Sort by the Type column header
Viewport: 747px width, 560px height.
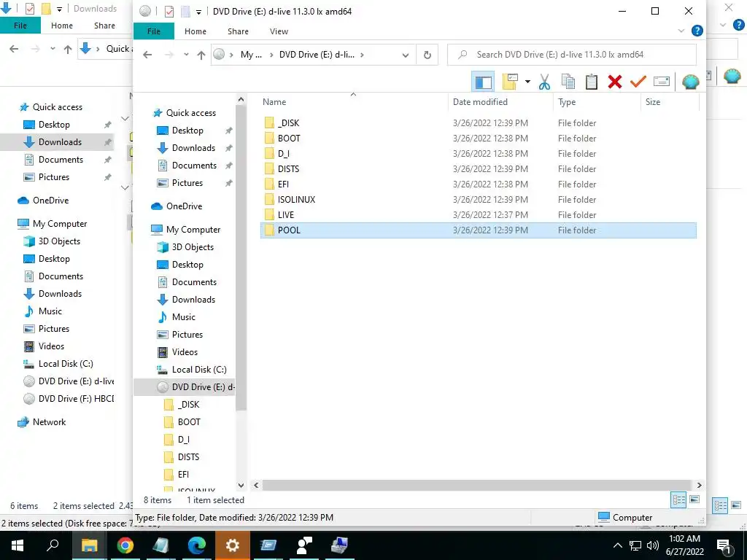(567, 102)
